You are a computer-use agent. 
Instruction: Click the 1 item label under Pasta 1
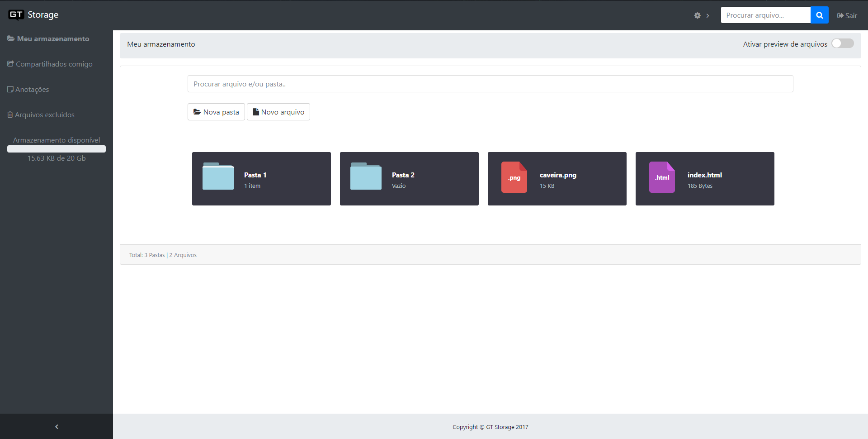click(252, 186)
